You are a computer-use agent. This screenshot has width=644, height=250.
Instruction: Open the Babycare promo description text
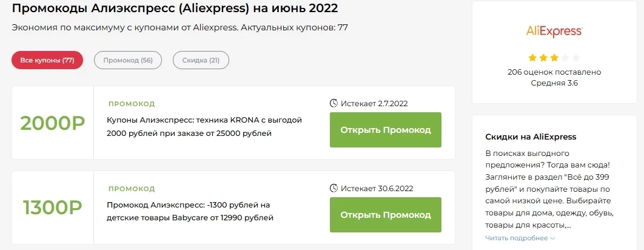190,211
